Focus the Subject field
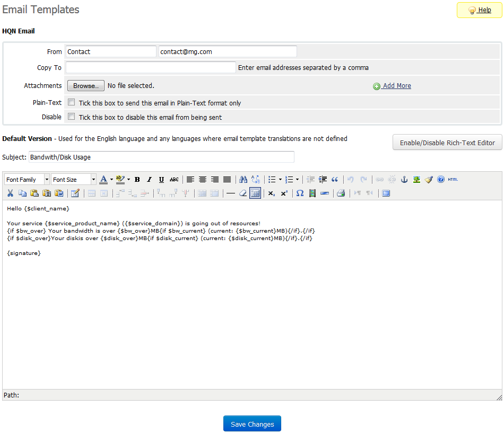Image resolution: width=504 pixels, height=433 pixels. click(161, 157)
